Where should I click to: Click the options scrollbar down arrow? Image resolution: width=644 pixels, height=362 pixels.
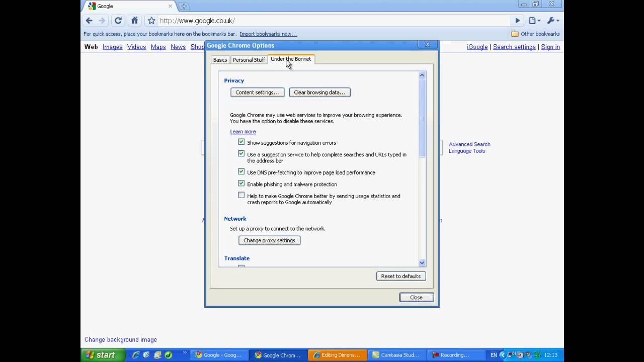422,262
